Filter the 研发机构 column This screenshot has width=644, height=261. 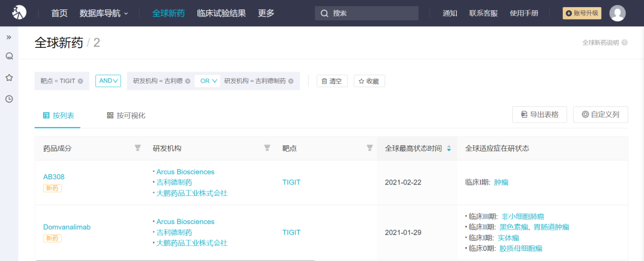[267, 148]
